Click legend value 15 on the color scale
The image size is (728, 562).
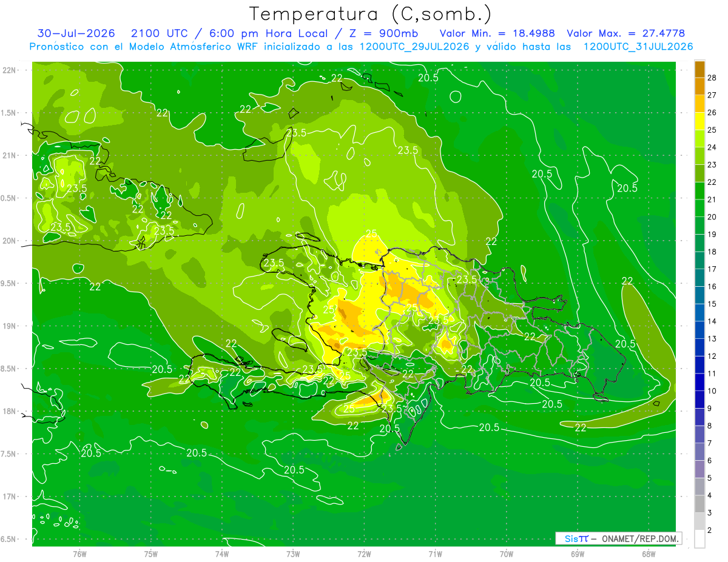coord(712,304)
